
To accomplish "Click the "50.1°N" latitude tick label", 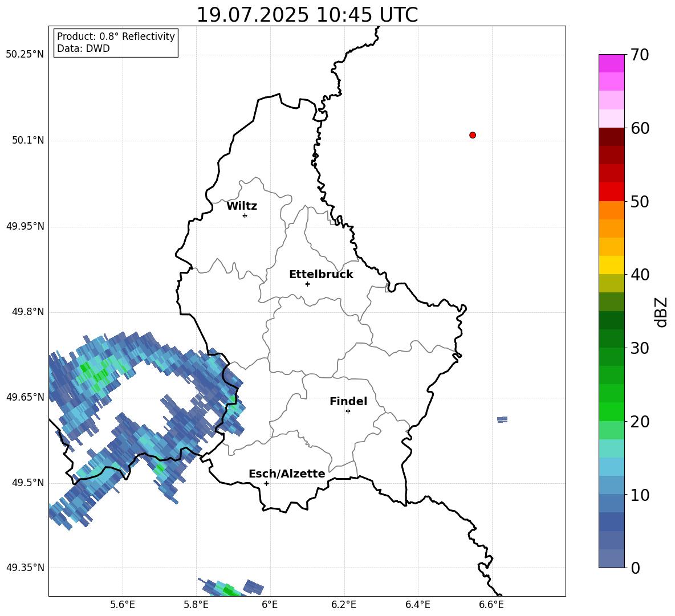I will 27,140.
